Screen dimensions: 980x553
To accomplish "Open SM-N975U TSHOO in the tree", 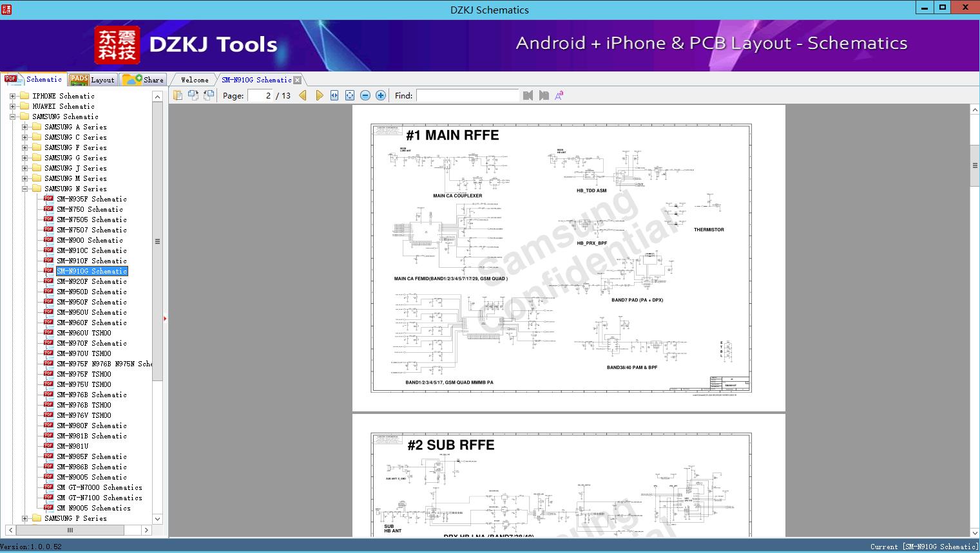I will click(84, 384).
